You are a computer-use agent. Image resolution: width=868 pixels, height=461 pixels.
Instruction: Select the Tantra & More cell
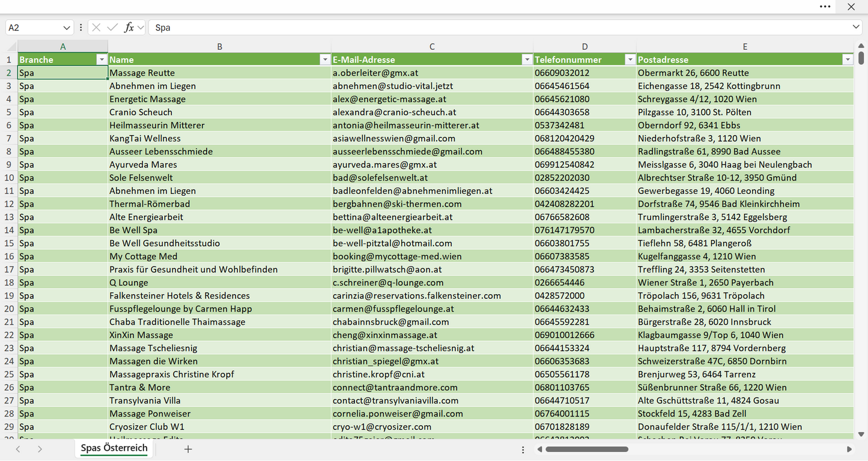pyautogui.click(x=220, y=388)
